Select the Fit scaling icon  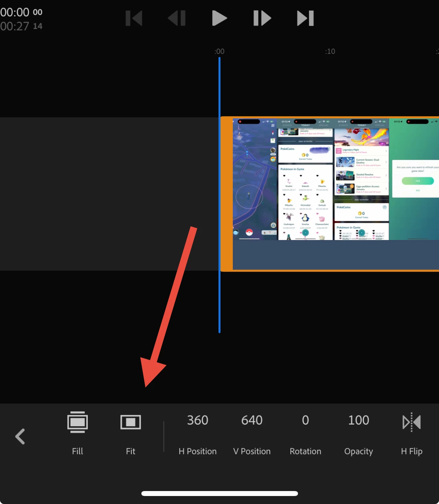(x=131, y=422)
